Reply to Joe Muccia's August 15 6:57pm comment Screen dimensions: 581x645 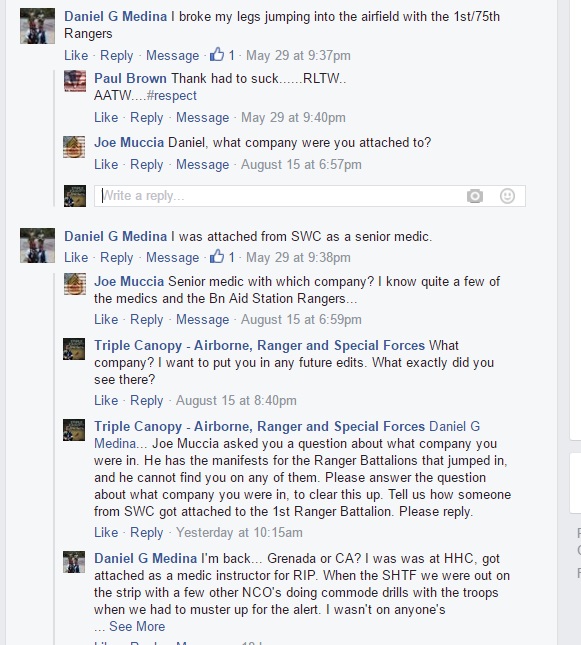point(146,165)
